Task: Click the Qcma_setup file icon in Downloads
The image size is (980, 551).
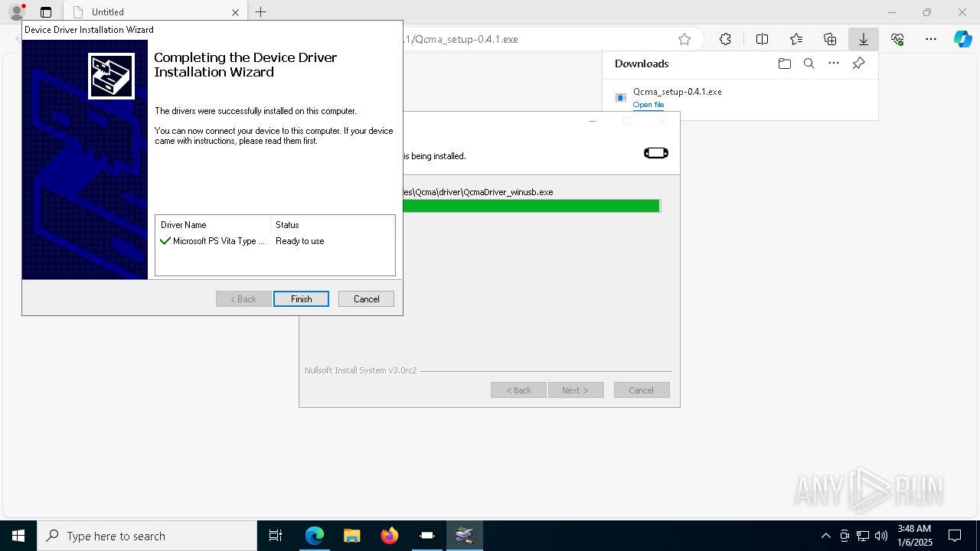Action: pos(621,98)
